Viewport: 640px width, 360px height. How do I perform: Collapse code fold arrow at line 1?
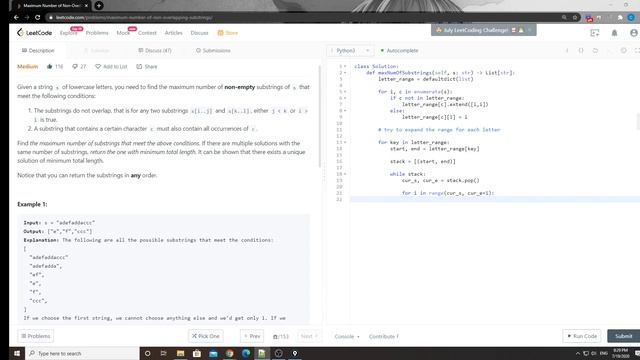pyautogui.click(x=345, y=67)
